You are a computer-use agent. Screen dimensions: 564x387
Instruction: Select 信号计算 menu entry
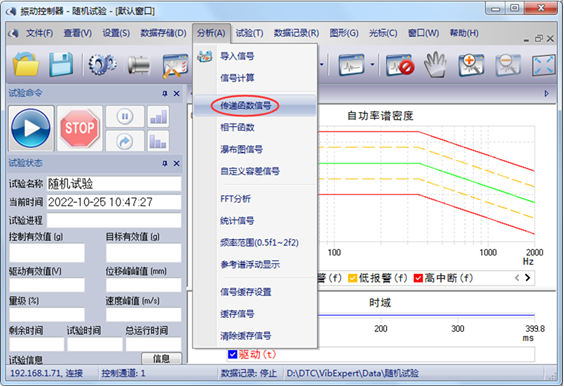tap(255, 78)
